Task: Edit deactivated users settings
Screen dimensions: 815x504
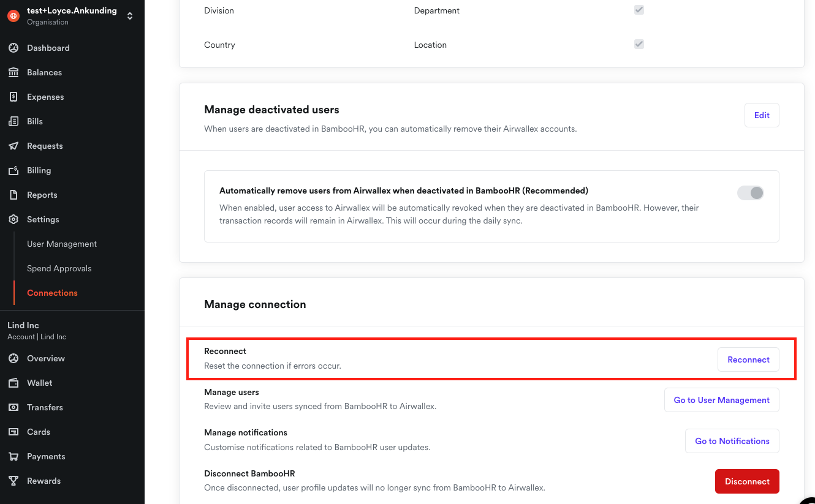Action: 762,115
